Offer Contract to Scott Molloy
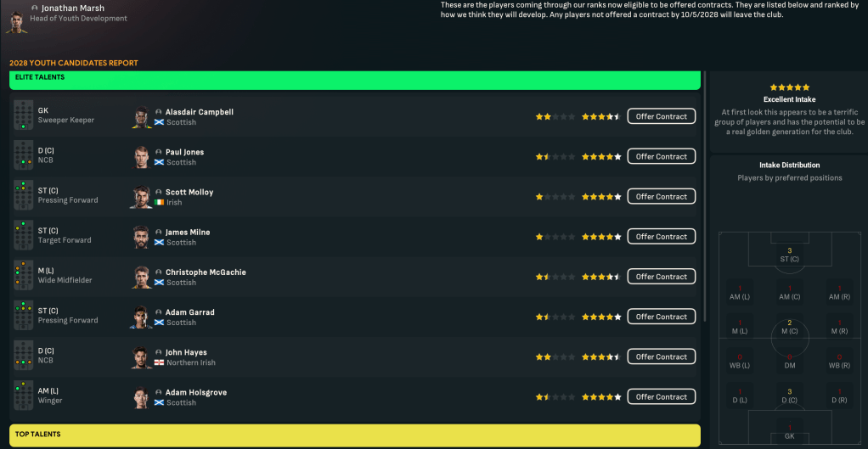 [x=661, y=196]
